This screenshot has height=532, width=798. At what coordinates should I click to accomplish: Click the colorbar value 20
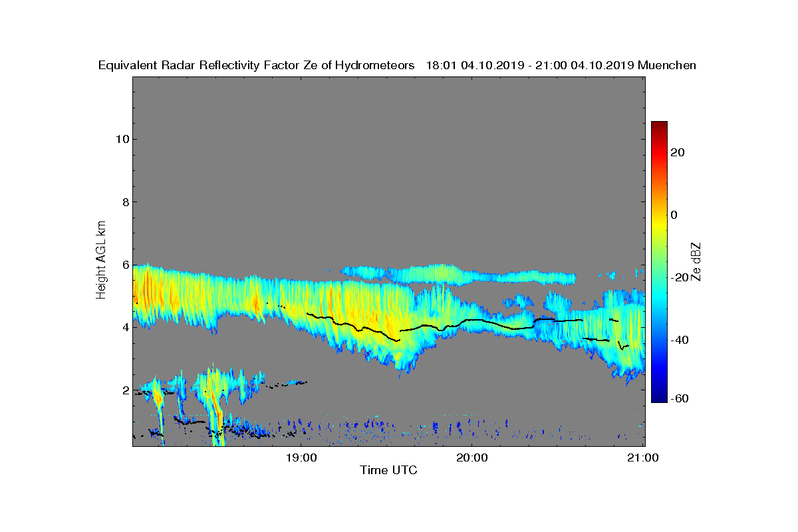[678, 152]
